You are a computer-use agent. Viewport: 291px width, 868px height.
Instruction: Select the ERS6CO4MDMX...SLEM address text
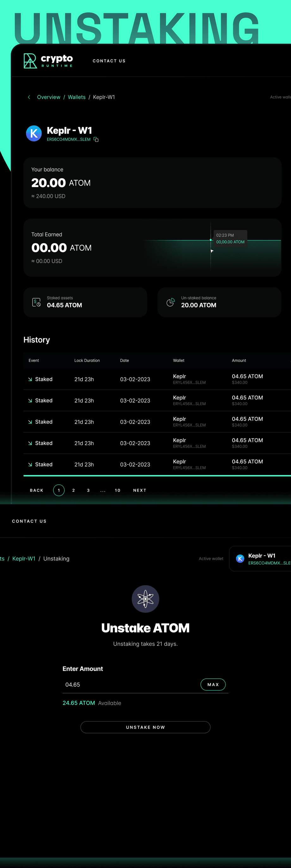click(69, 140)
